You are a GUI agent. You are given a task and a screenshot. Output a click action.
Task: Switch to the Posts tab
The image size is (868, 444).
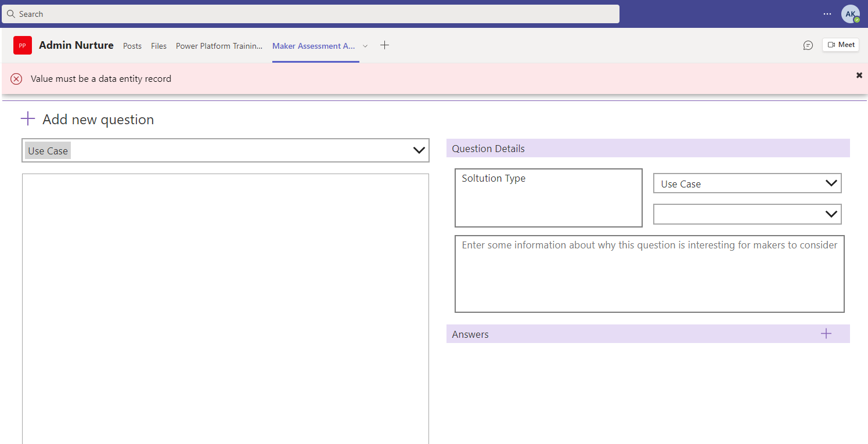[x=132, y=46]
